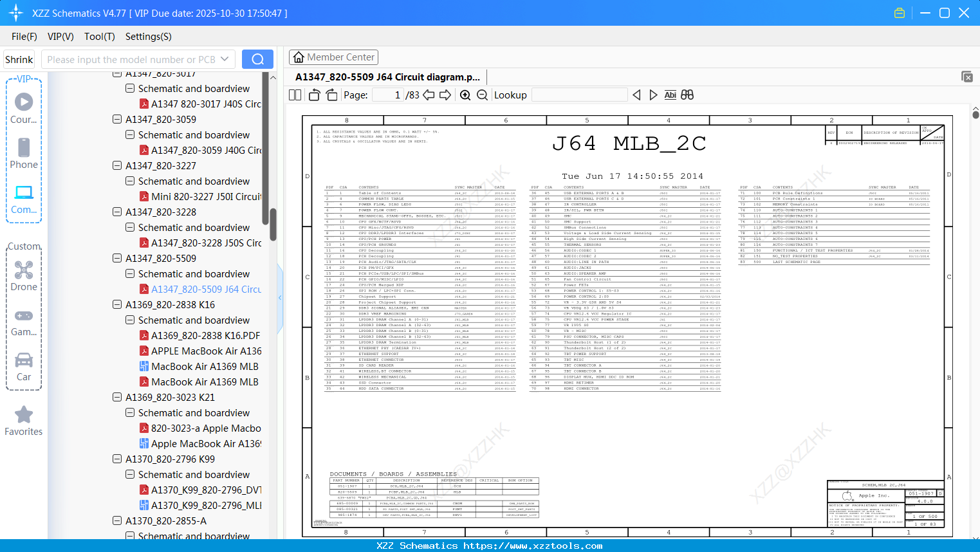Click the xzztools.com link in the status bar
Image resolution: width=980 pixels, height=552 pixels.
[x=533, y=546]
